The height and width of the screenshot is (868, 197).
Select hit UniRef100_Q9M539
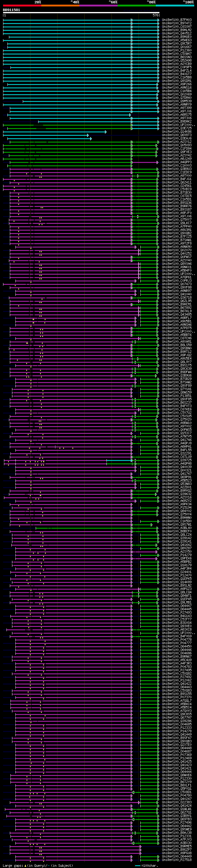coord(177,101)
